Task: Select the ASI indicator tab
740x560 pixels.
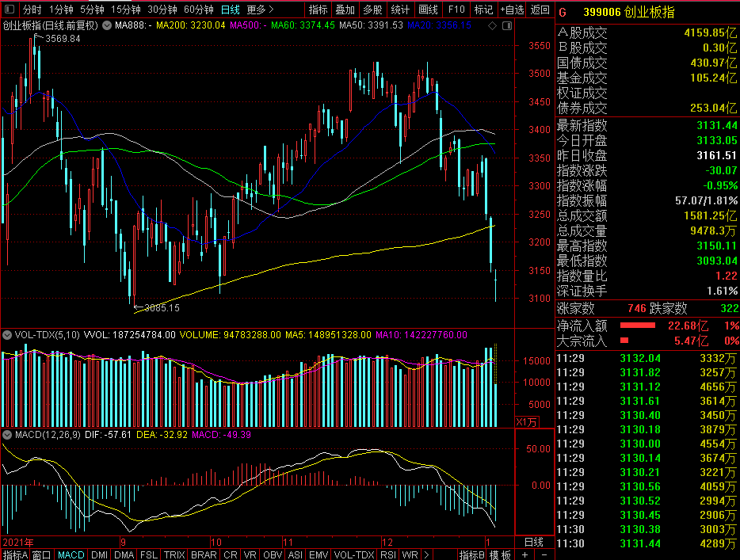Action: tap(296, 554)
